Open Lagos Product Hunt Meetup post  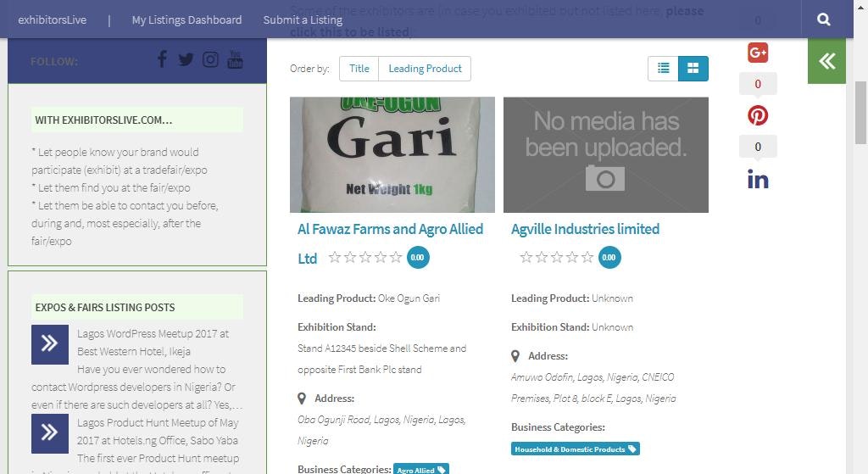pyautogui.click(x=158, y=432)
